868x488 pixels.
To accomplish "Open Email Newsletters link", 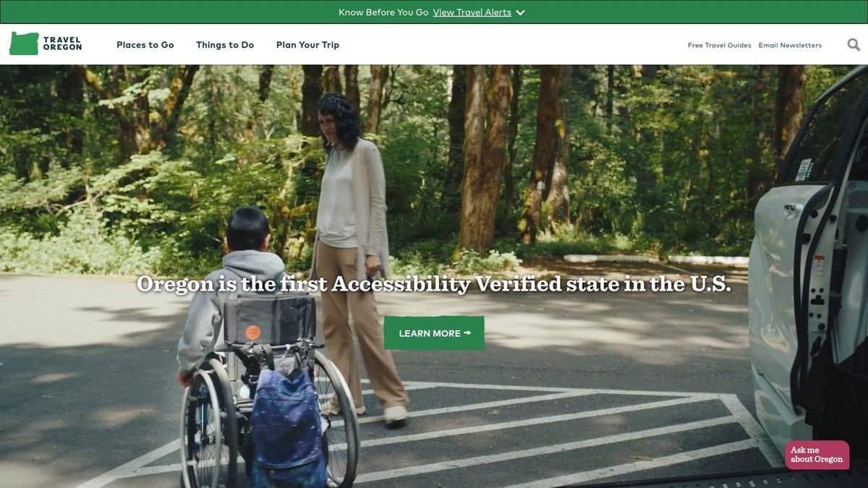I will pyautogui.click(x=790, y=45).
